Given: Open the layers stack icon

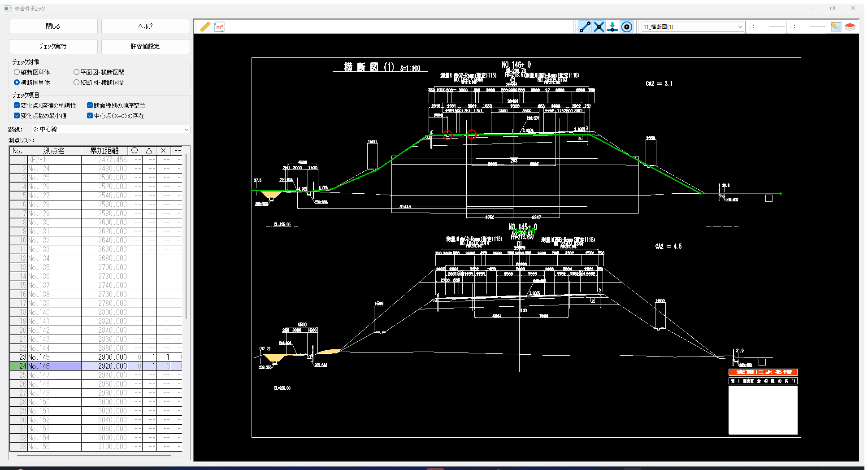Looking at the screenshot, I should (x=850, y=27).
